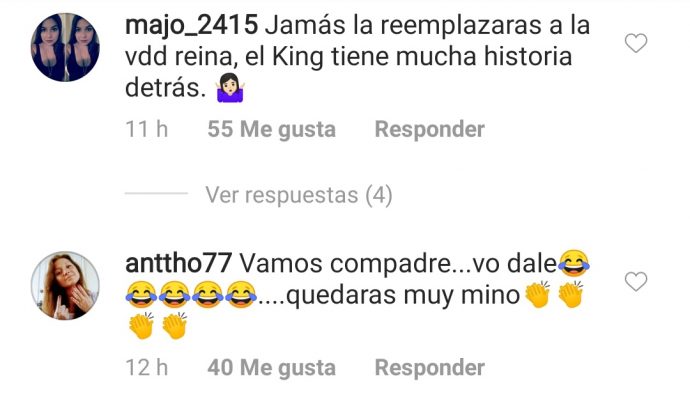View who liked via 55 Me gusta
The height and width of the screenshot is (404, 690).
pyautogui.click(x=272, y=129)
